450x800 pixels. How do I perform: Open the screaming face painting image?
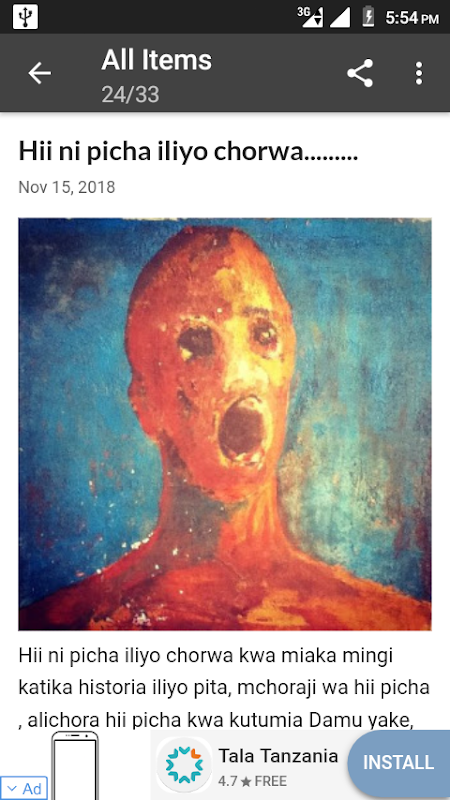pyautogui.click(x=225, y=424)
